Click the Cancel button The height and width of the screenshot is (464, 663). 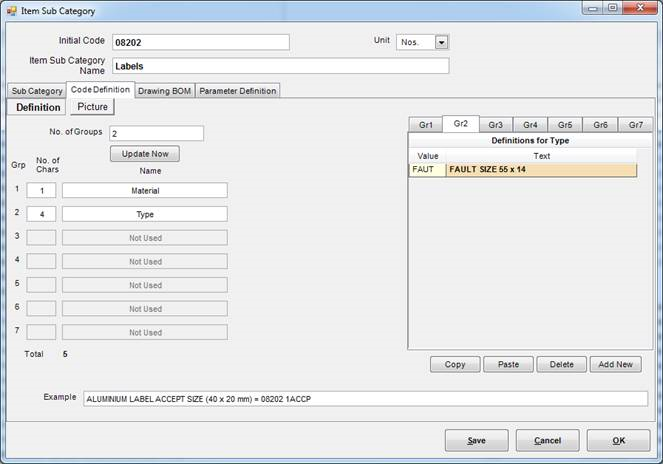[547, 441]
